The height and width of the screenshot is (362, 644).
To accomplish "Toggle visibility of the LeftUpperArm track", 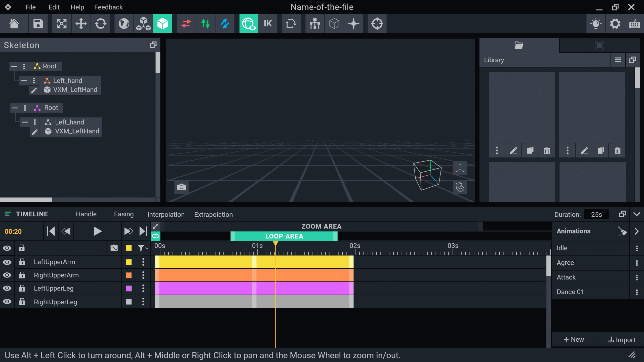I will [x=7, y=262].
